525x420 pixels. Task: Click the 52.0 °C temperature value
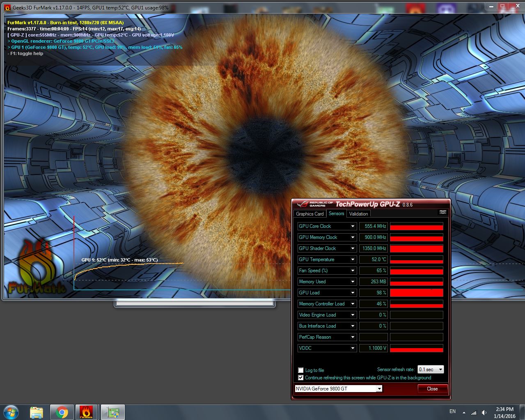coord(374,259)
